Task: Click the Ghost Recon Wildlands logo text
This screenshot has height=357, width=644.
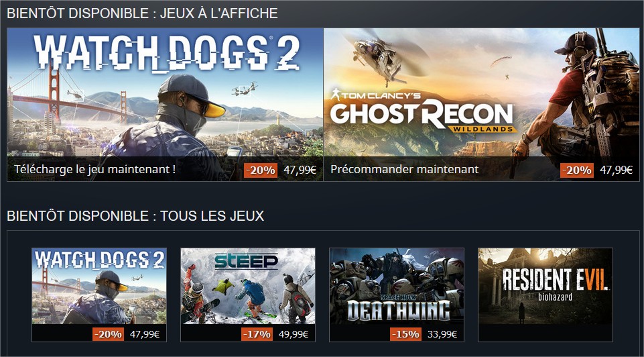Action: point(424,110)
